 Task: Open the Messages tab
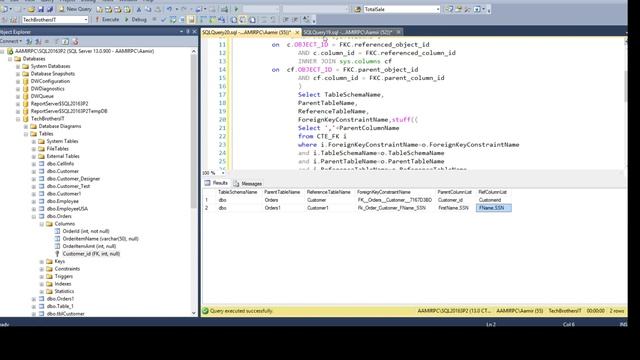click(x=248, y=184)
